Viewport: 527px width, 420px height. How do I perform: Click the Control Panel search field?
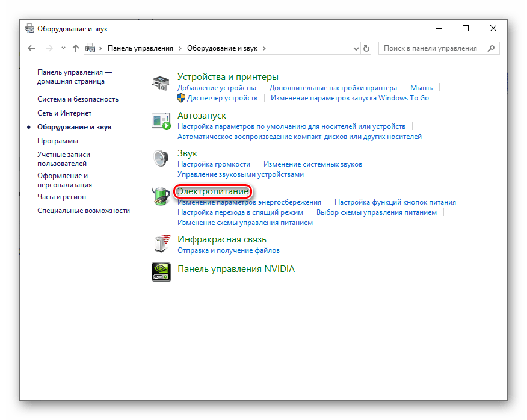point(434,48)
